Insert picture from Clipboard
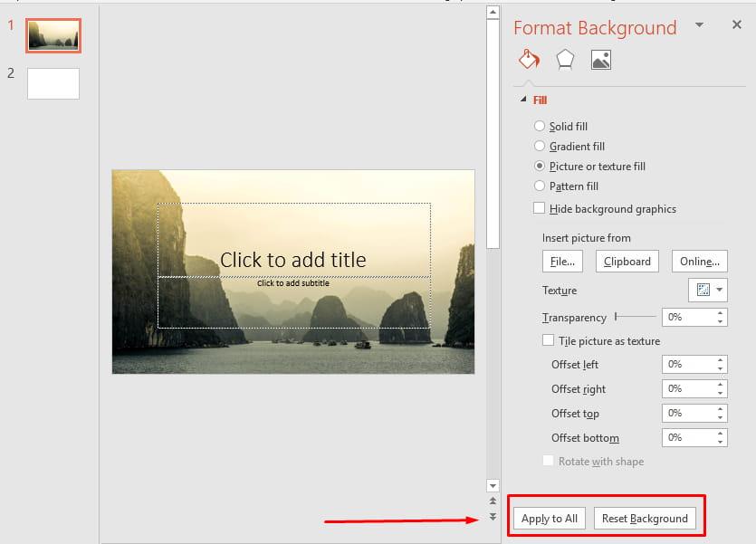This screenshot has height=544, width=756. pyautogui.click(x=627, y=261)
